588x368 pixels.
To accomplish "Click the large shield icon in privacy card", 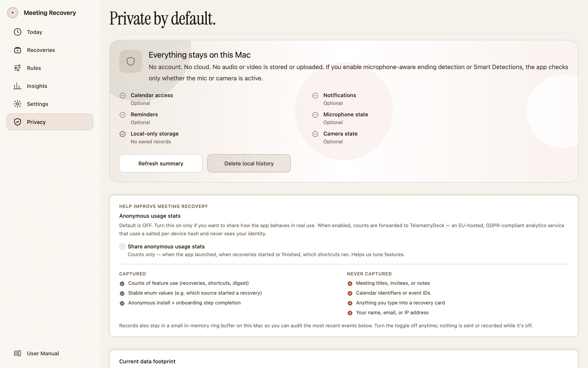I will 130,61.
